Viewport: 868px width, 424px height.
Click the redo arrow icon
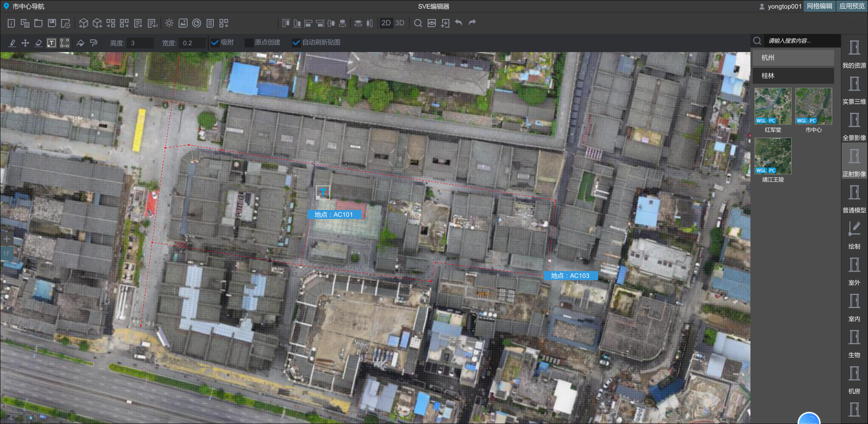tap(472, 23)
